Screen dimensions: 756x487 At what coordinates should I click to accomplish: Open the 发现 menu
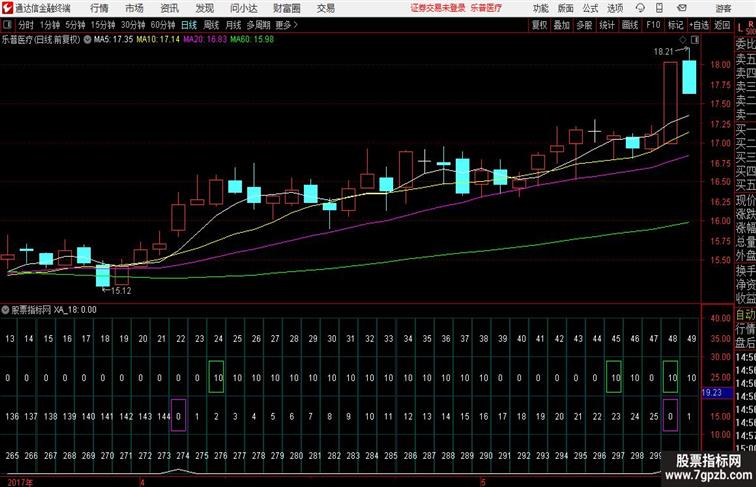204,8
